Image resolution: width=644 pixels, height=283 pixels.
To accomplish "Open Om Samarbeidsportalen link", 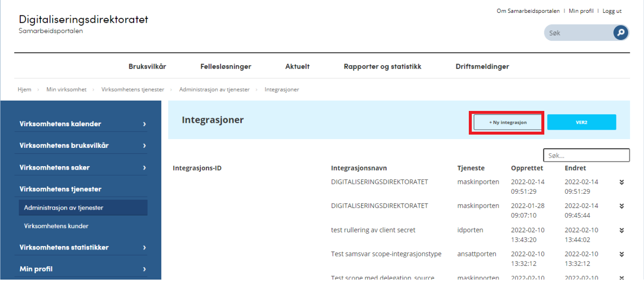I will coord(528,11).
